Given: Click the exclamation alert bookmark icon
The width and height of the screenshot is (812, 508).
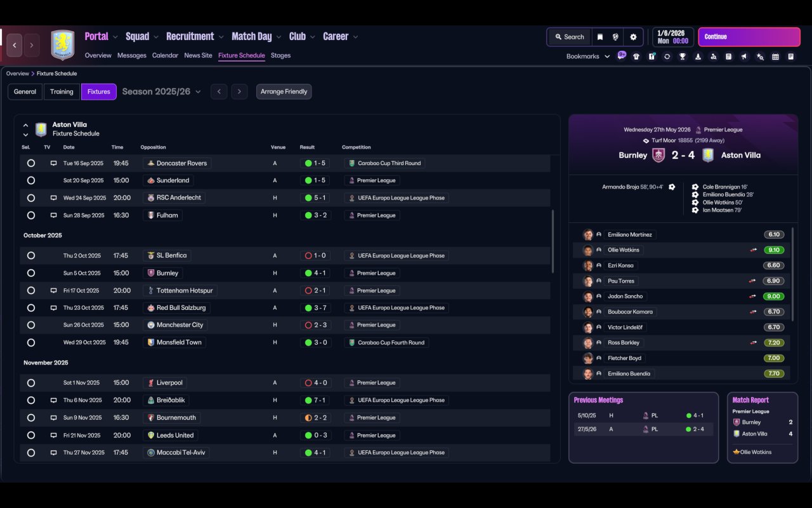Looking at the screenshot, I should 652,57.
